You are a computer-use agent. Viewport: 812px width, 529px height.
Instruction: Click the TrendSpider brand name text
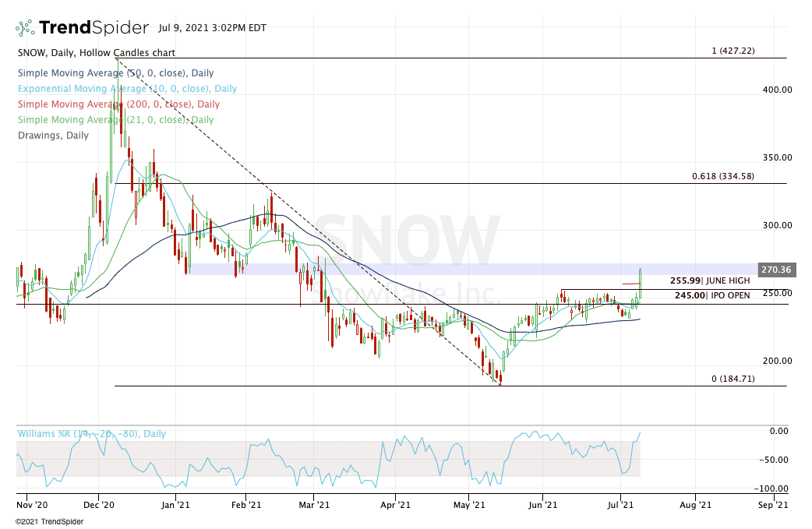click(x=94, y=27)
